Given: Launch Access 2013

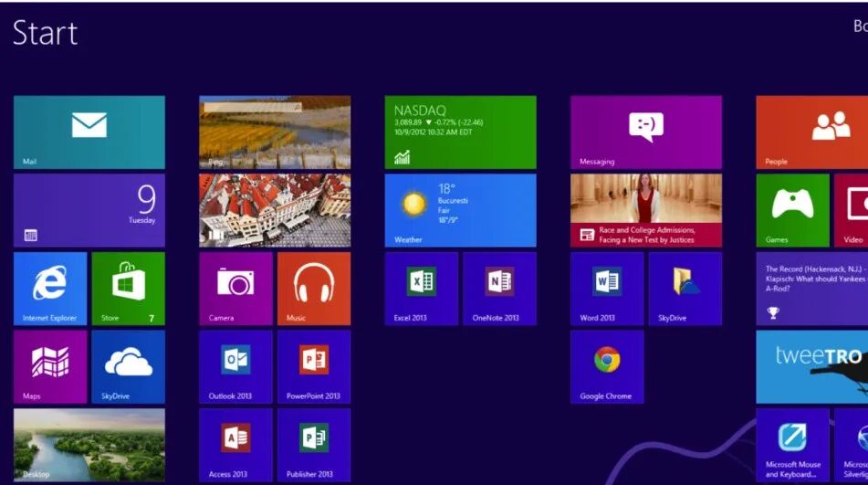Looking at the screenshot, I should [235, 445].
